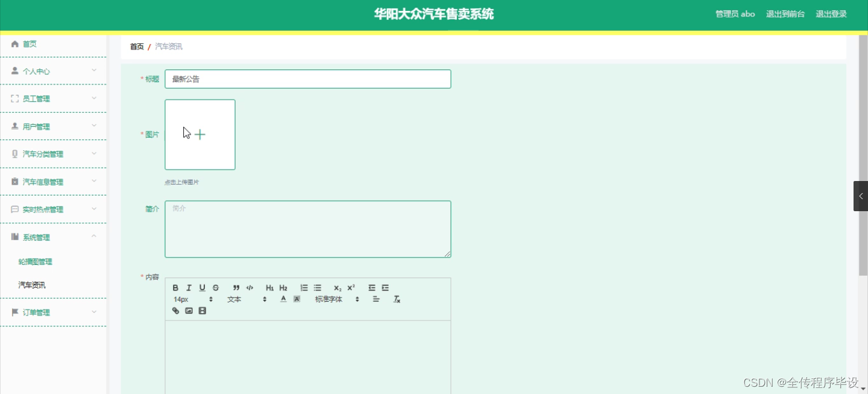The width and height of the screenshot is (868, 394).
Task: Collapse the 系统管理 sidebar section
Action: coord(36,237)
